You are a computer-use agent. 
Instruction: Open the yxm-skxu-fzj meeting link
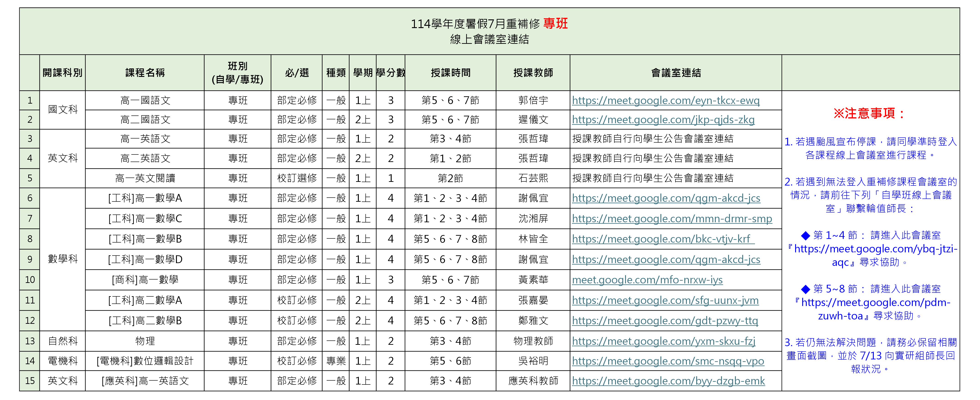[664, 341]
